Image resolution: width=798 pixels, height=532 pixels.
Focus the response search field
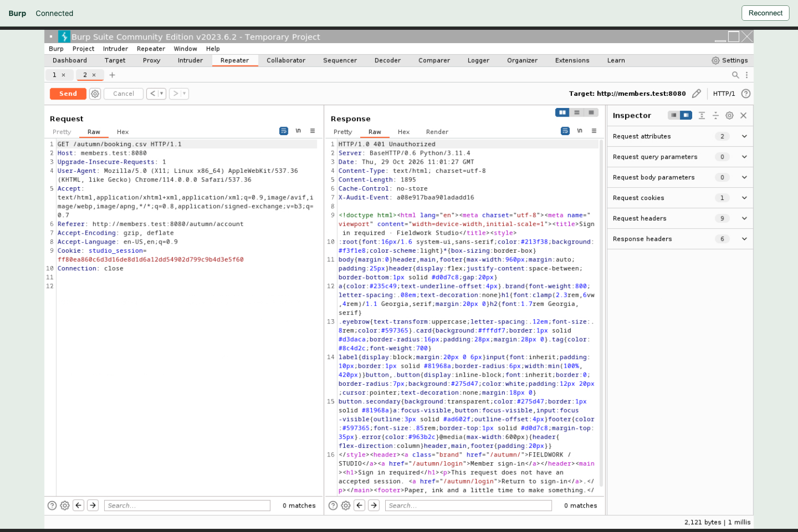[x=468, y=505]
